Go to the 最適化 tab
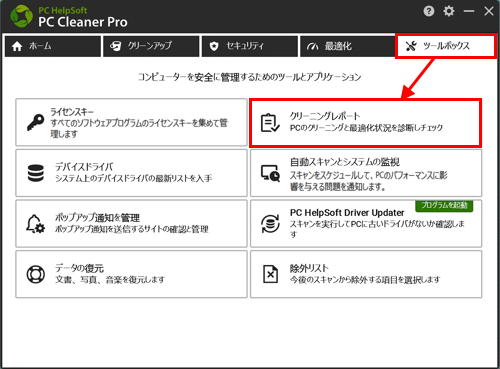 (x=348, y=46)
